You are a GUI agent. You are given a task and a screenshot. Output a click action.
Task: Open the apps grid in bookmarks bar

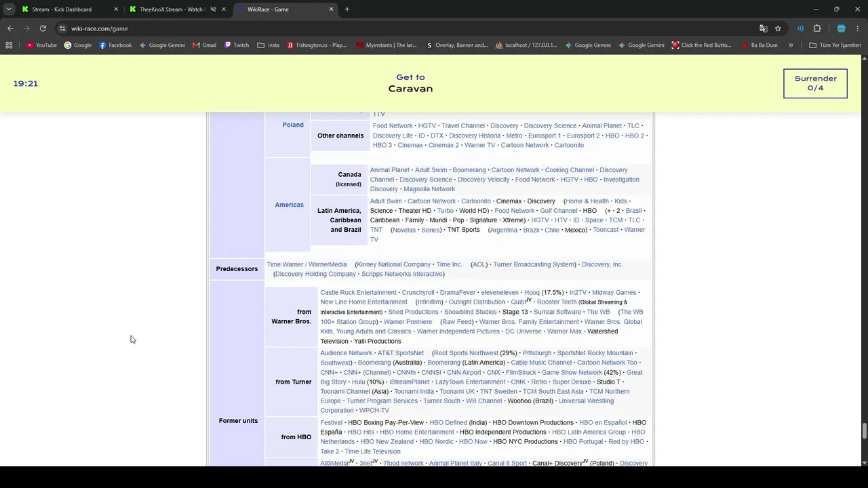click(9, 45)
